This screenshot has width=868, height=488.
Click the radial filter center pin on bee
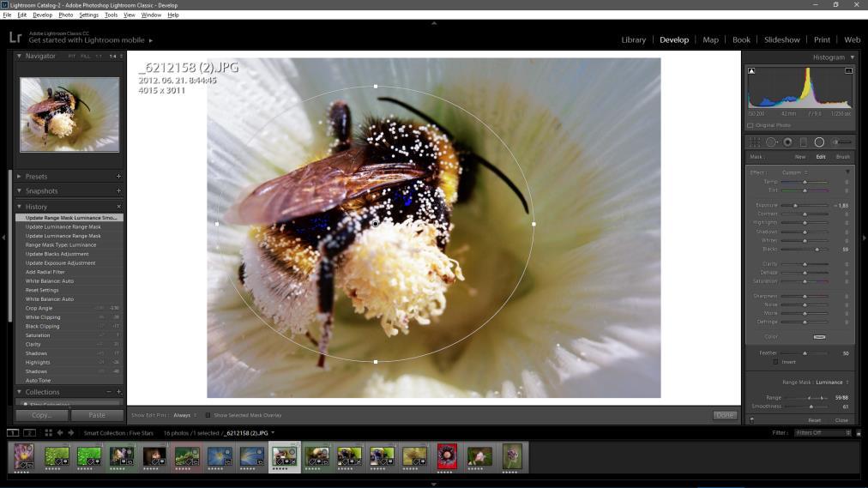[376, 224]
